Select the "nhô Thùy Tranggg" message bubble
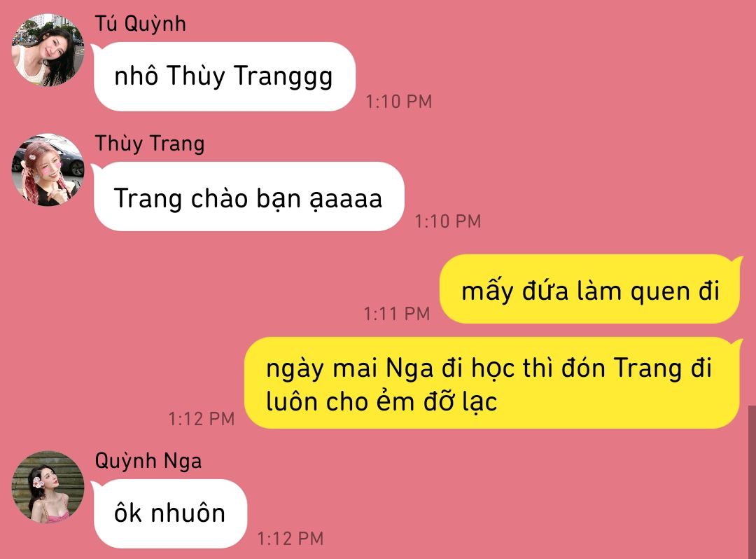Screen dimensions: 756x559 click(x=225, y=76)
